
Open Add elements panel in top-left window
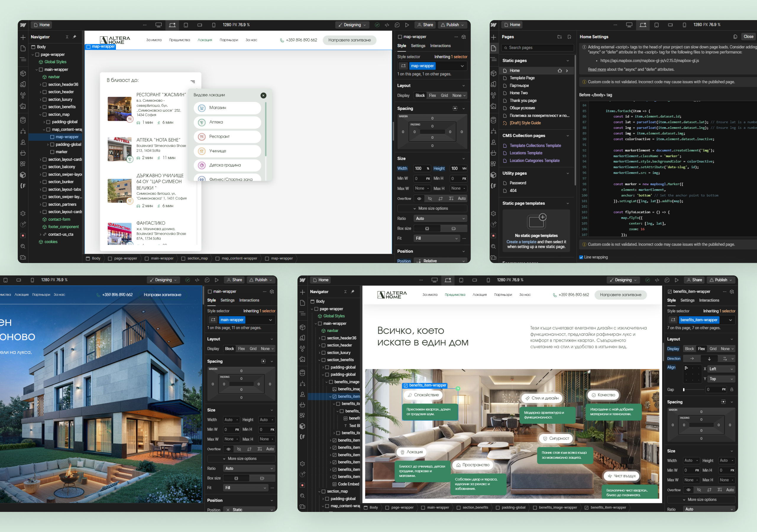point(23,37)
